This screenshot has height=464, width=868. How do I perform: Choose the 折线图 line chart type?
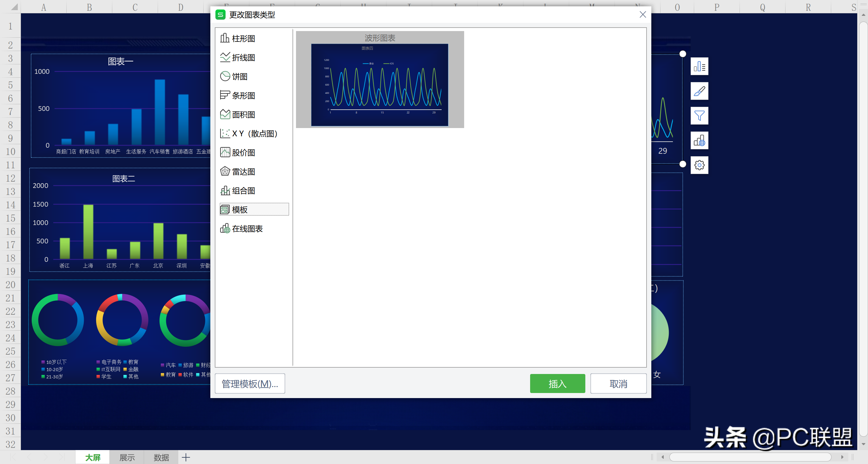(x=238, y=58)
